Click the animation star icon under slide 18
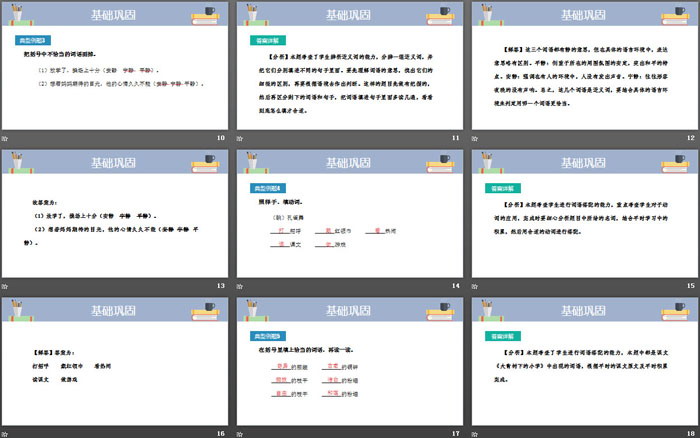Screen dimensions: 700x438 (x=476, y=432)
